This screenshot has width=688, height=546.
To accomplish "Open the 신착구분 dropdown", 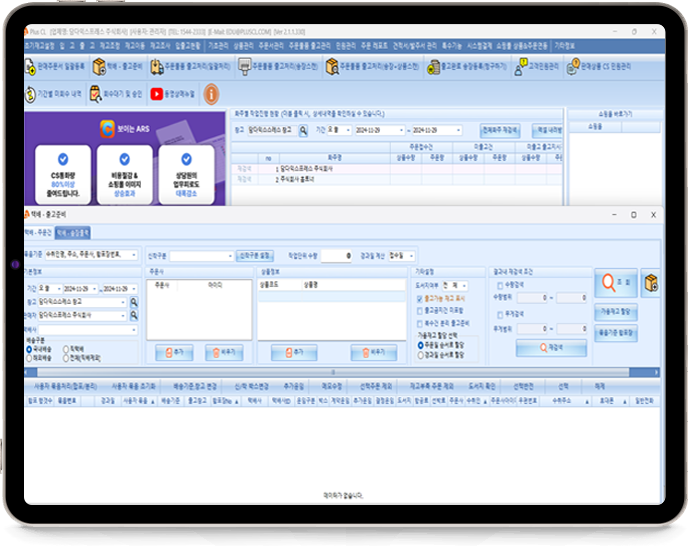I will point(230,256).
